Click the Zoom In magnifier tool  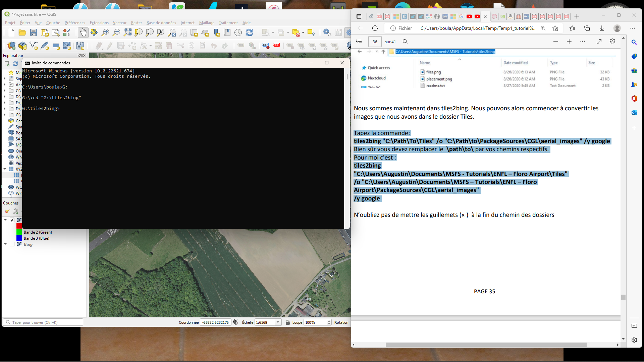[105, 33]
